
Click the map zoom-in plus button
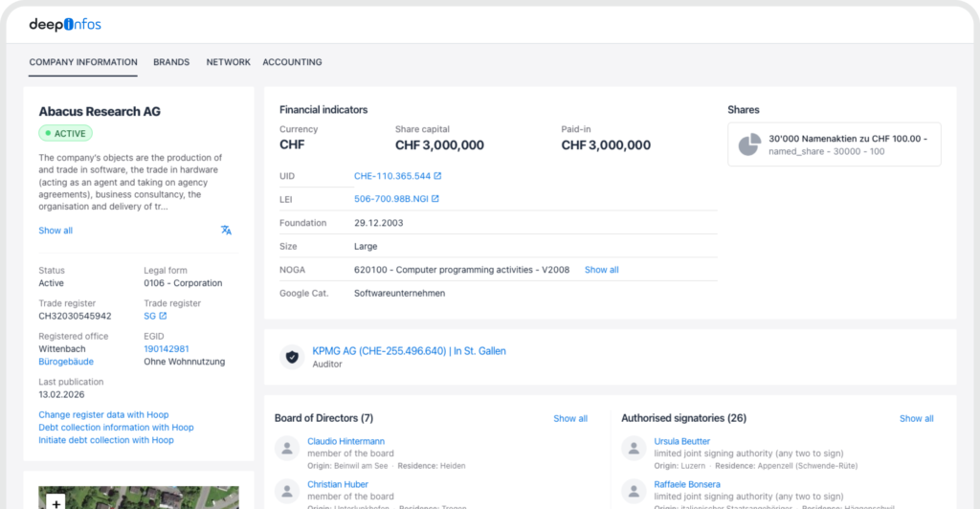click(56, 501)
